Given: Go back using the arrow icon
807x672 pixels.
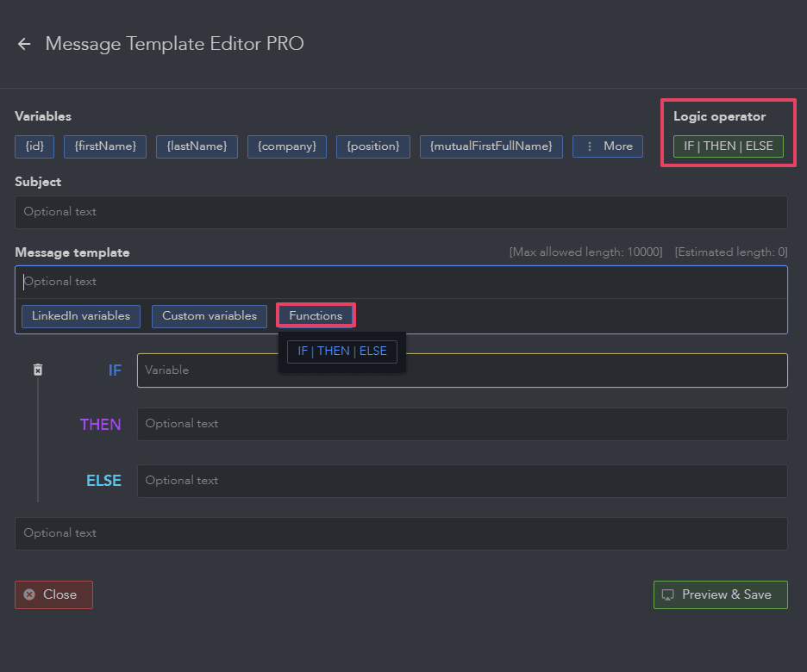Looking at the screenshot, I should click(x=24, y=44).
